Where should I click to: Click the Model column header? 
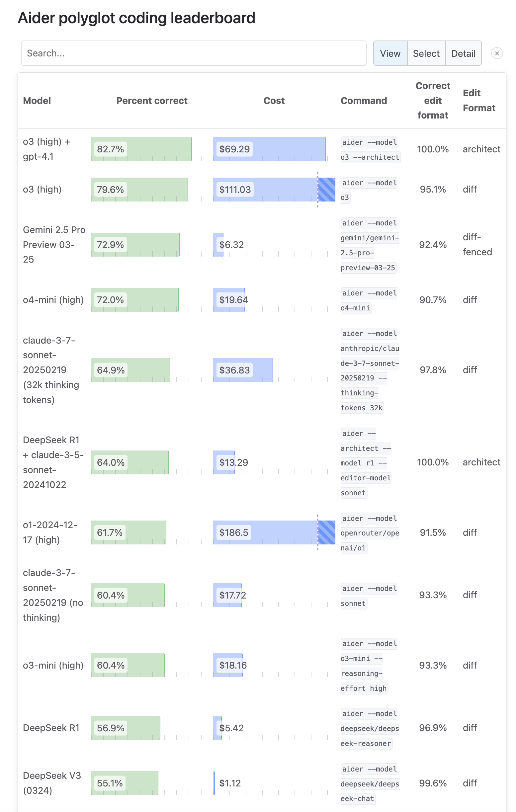37,101
